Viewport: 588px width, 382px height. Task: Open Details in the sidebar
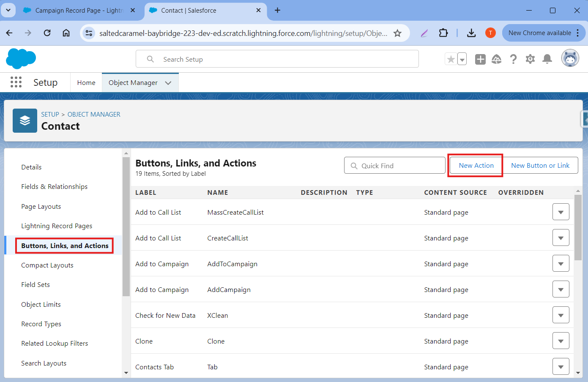pyautogui.click(x=31, y=167)
